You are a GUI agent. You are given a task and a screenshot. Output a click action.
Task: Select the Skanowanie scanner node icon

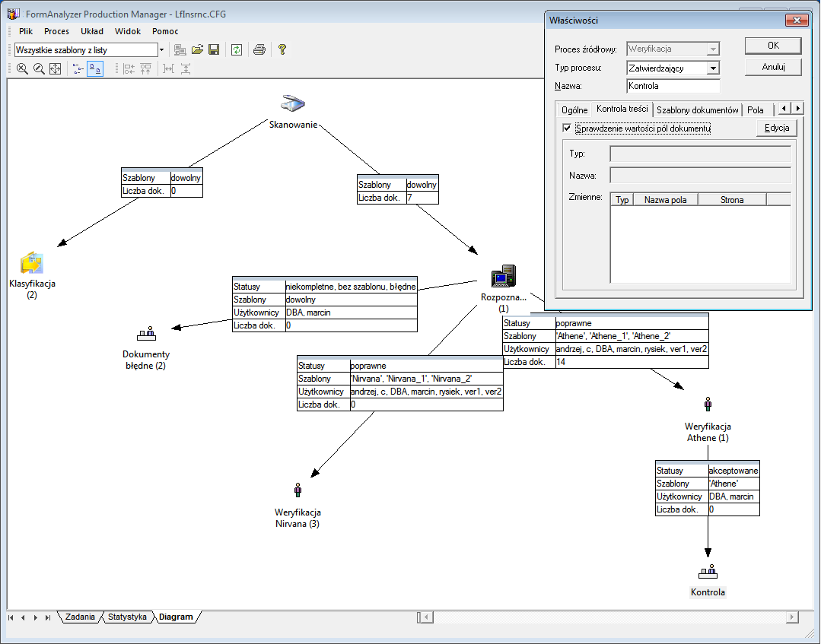(294, 105)
